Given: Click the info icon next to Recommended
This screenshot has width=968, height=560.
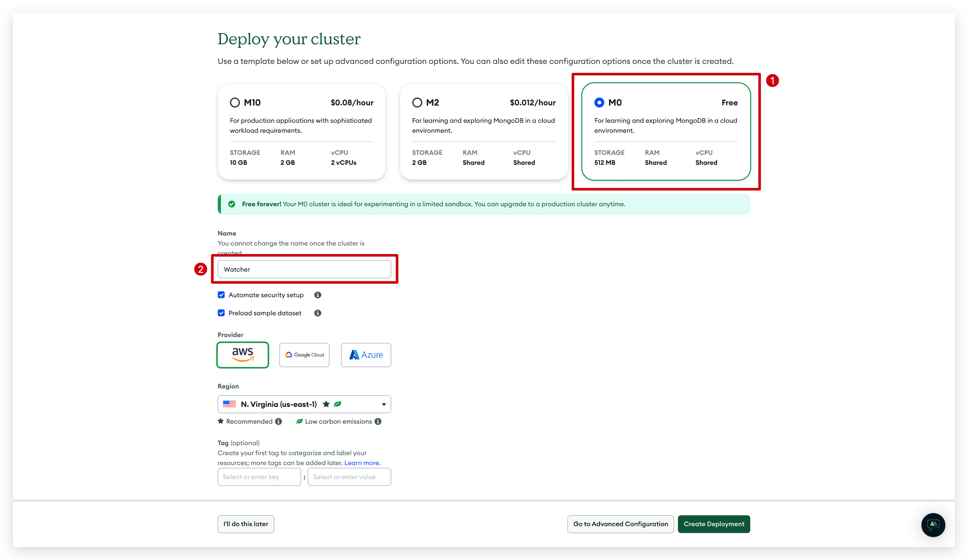Looking at the screenshot, I should click(x=279, y=421).
